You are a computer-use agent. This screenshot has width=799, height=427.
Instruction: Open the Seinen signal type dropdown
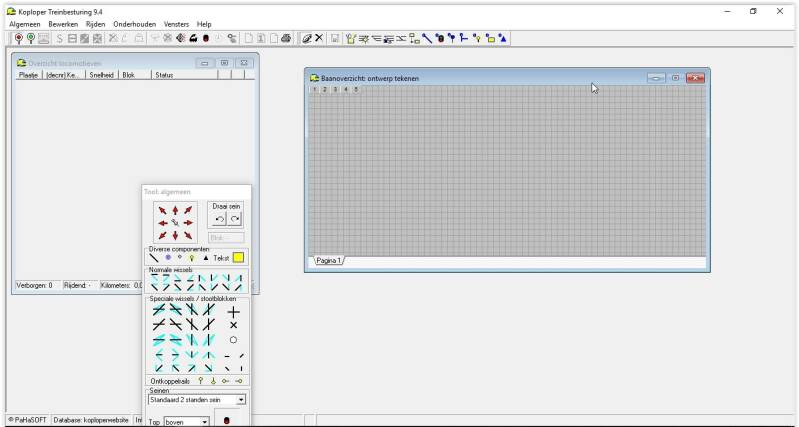coord(241,400)
